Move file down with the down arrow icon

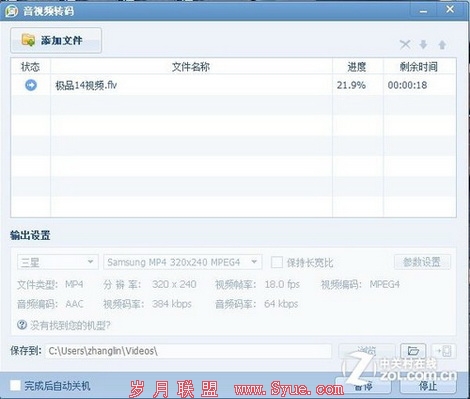tap(423, 44)
